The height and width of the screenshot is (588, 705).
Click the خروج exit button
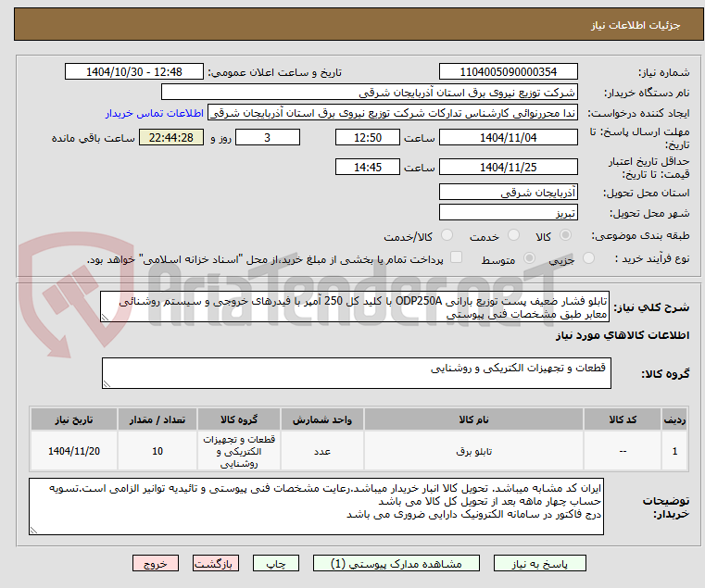coord(155,563)
